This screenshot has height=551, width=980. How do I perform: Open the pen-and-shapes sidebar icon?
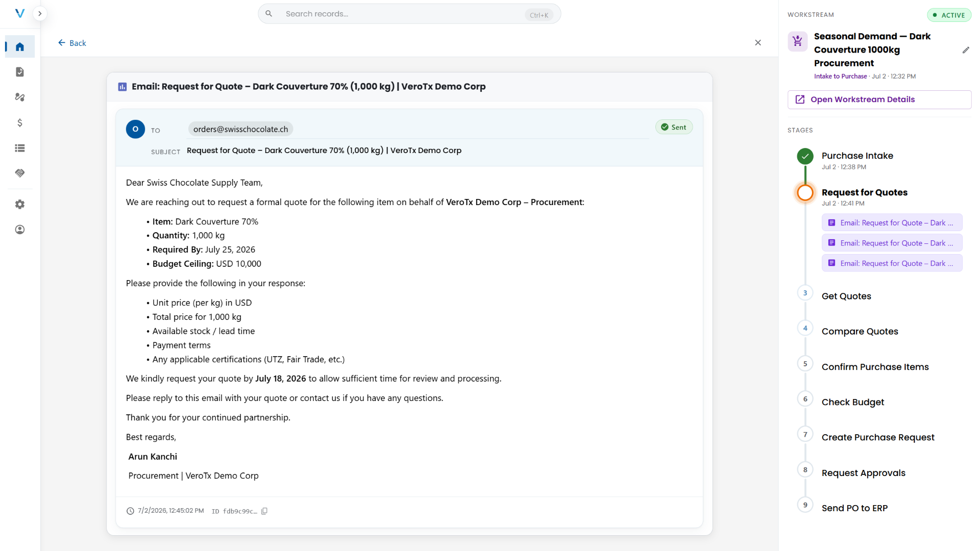tap(20, 97)
